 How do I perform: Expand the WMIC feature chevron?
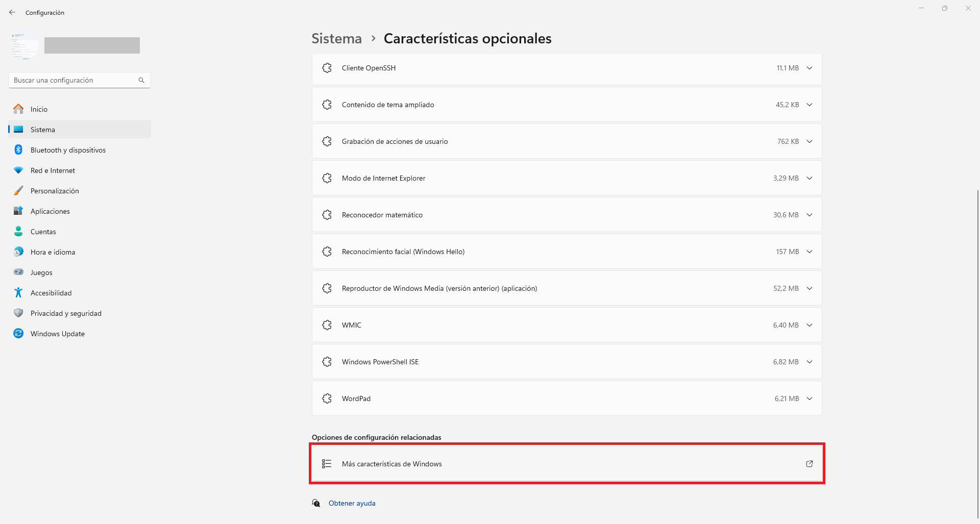[x=810, y=325]
